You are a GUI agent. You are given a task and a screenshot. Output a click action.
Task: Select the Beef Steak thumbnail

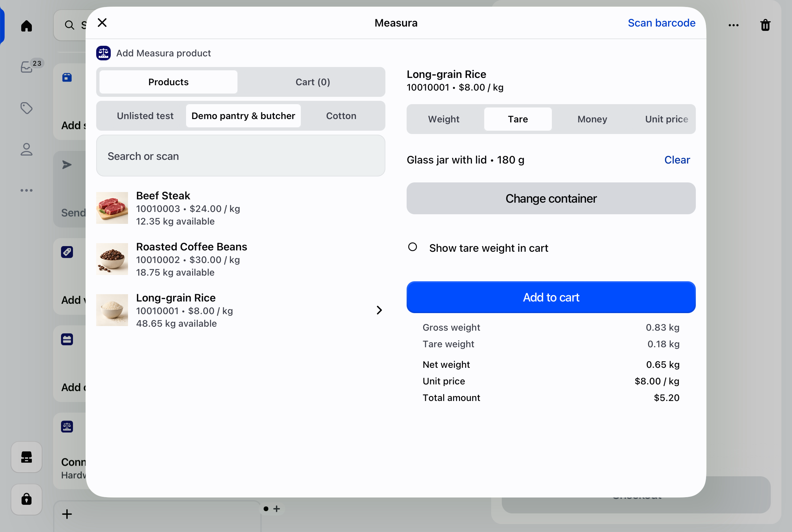[x=112, y=208]
